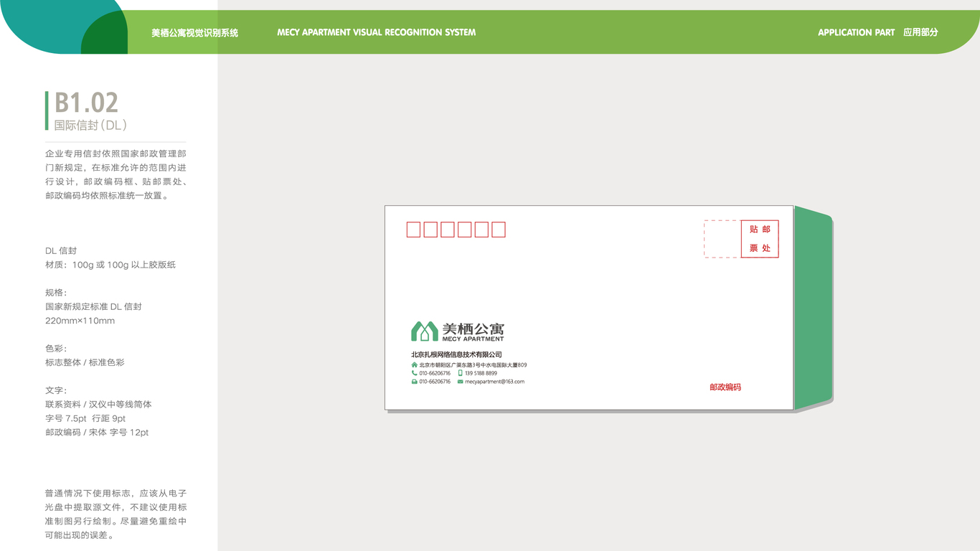The width and height of the screenshot is (980, 551).
Task: Click the green email envelope icon
Action: point(461,382)
